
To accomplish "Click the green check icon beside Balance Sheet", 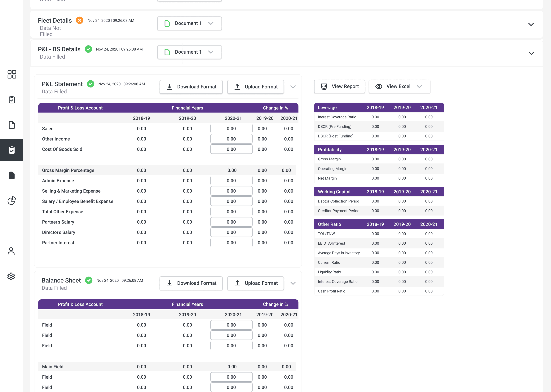I will tap(89, 280).
